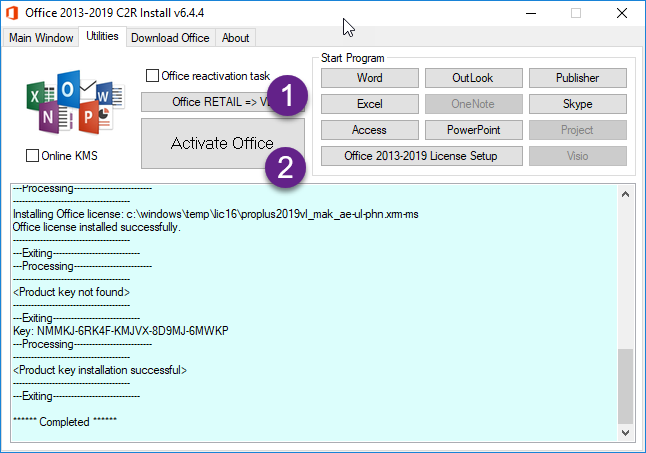Click the Office logo icon in title bar
The image size is (646, 453).
pos(12,13)
